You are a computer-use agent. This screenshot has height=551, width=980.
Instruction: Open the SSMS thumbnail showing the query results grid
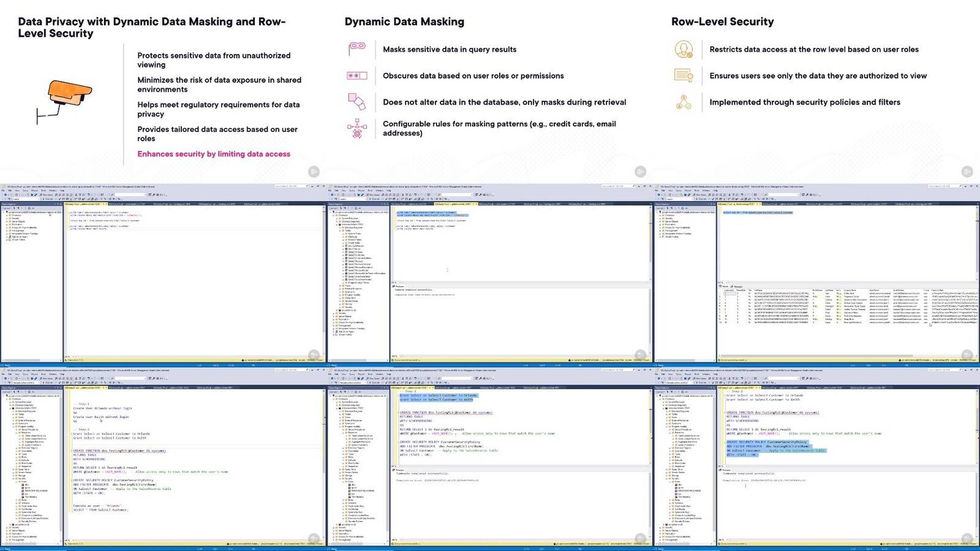pyautogui.click(x=816, y=275)
